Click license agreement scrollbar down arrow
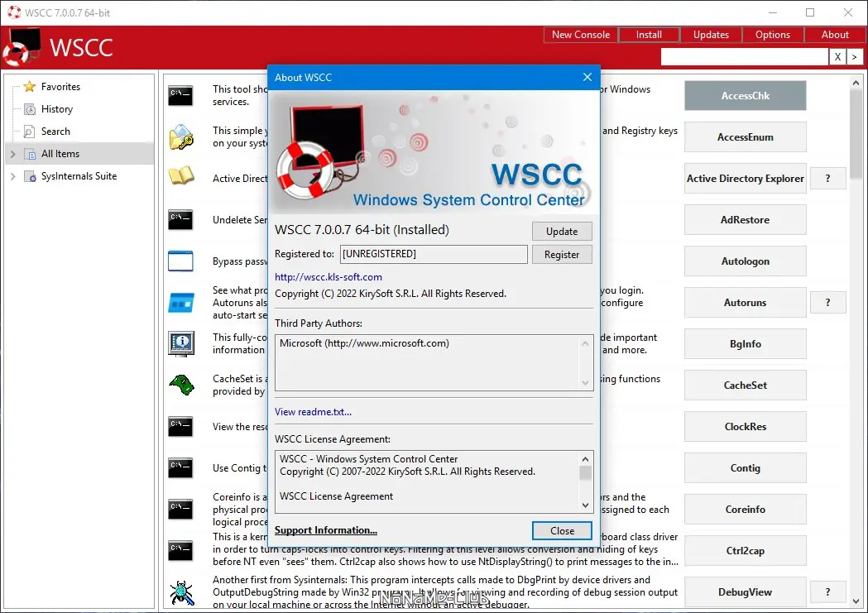The image size is (868, 613). (x=585, y=505)
